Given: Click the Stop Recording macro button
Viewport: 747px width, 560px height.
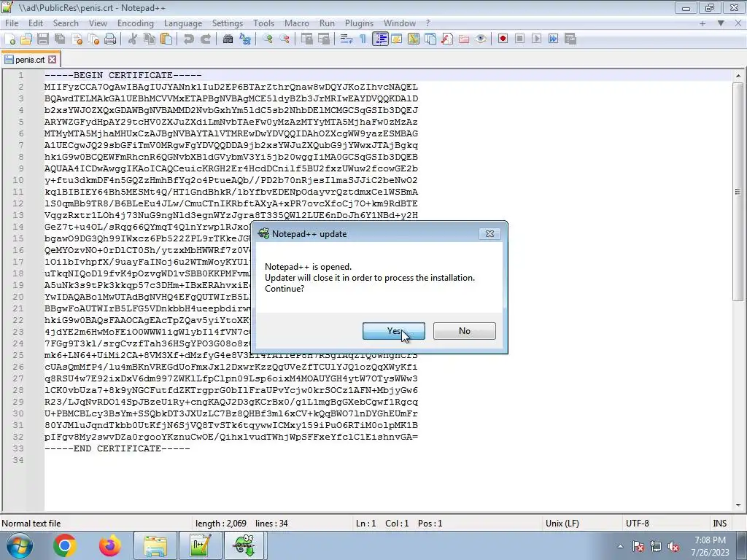Looking at the screenshot, I should coord(519,39).
